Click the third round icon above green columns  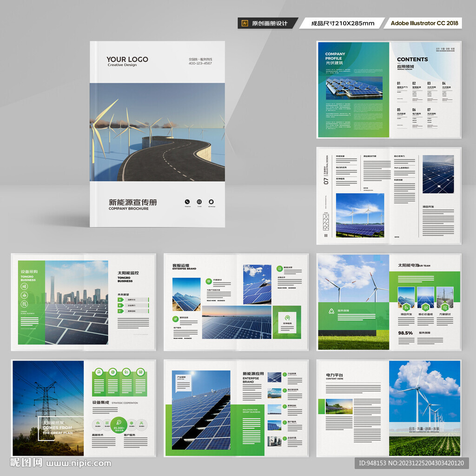126,372
